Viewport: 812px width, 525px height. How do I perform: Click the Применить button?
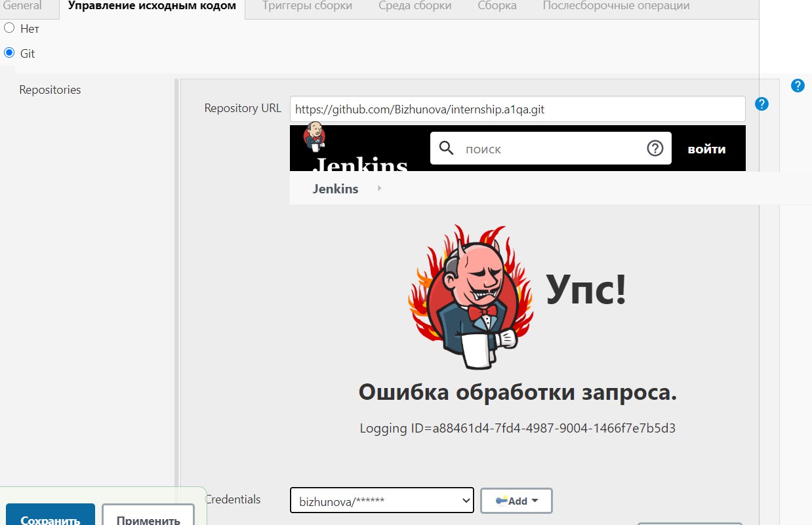(148, 515)
